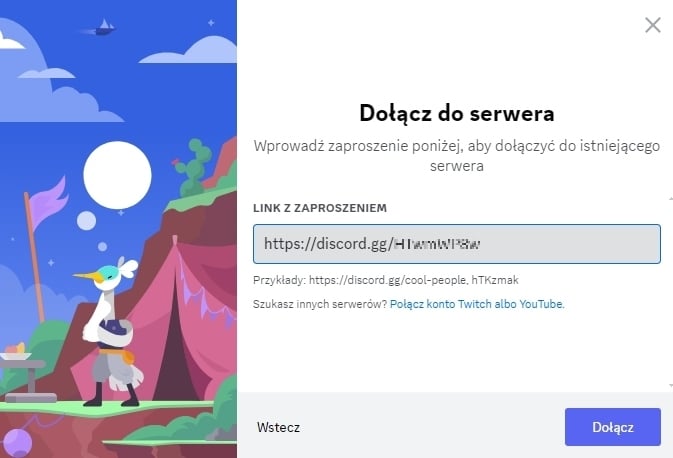This screenshot has width=673, height=458.
Task: Click the Wprowadź zaproszenie description text
Action: point(457,156)
